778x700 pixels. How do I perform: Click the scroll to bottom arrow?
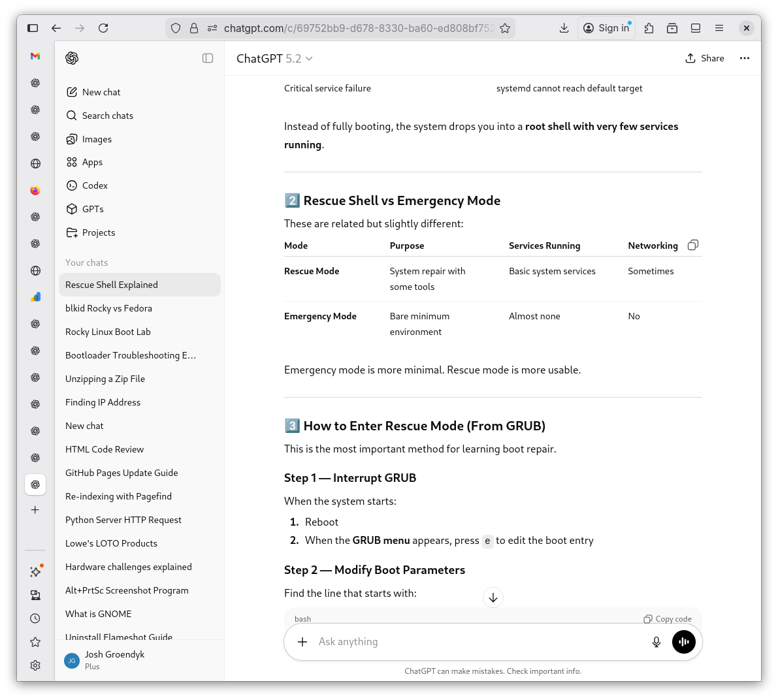[493, 597]
